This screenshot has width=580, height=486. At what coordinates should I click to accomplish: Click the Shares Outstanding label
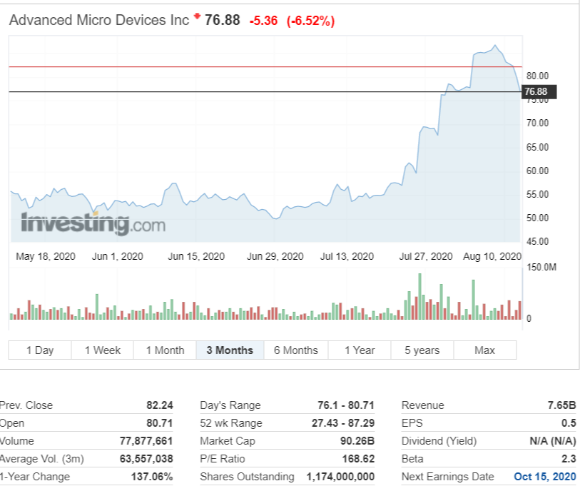(247, 476)
